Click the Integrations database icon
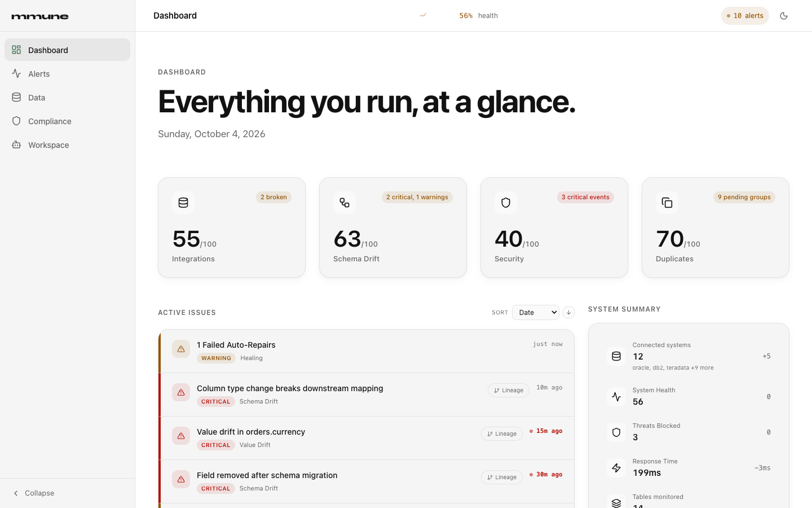The height and width of the screenshot is (508, 812). [183, 203]
